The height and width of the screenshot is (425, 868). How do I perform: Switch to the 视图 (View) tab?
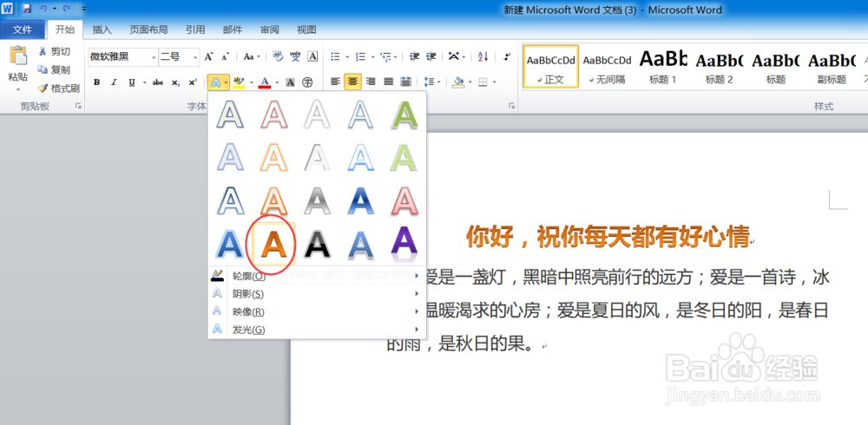click(306, 29)
